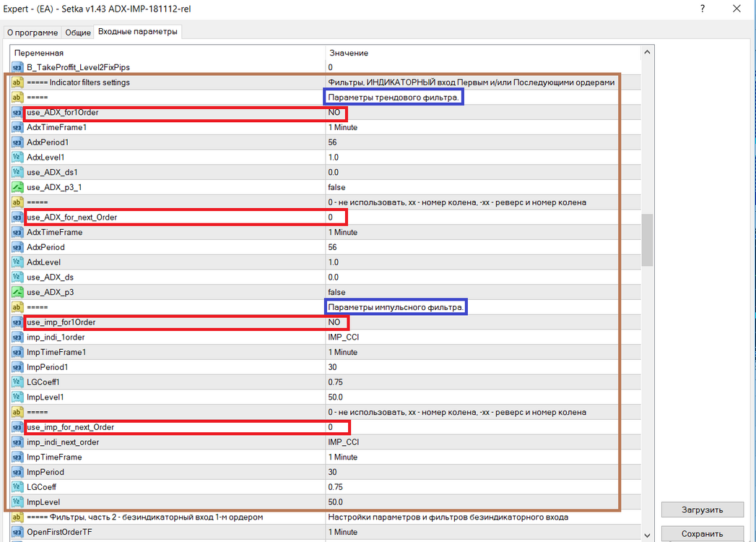The image size is (756, 542).
Task: Select the 0 value of use_ADX_for_next_Order
Action: (x=330, y=218)
